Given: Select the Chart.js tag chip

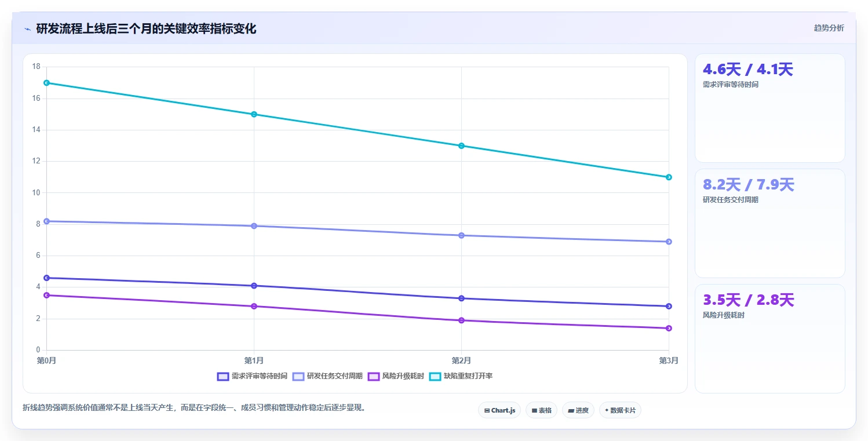Looking at the screenshot, I should click(x=499, y=410).
